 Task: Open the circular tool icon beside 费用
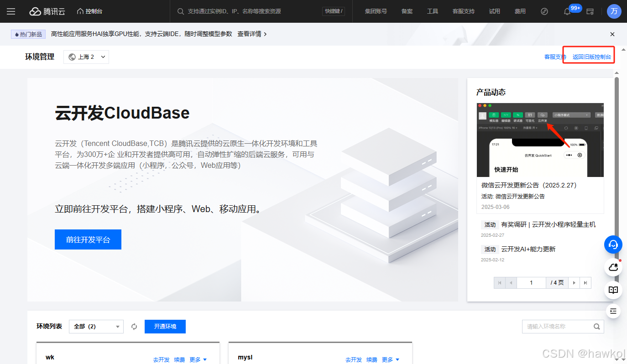[x=544, y=11]
